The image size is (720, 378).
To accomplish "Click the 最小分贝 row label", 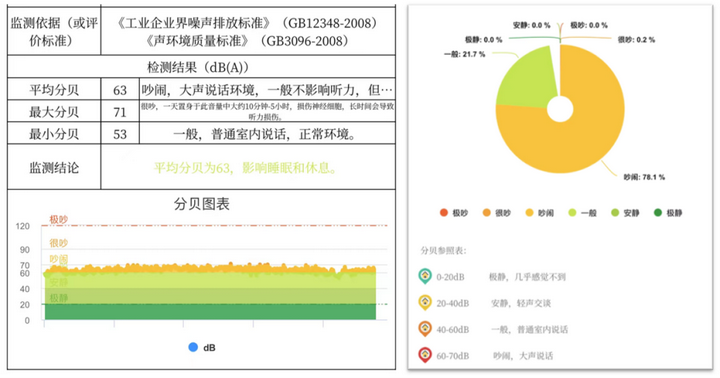I will pos(54,134).
